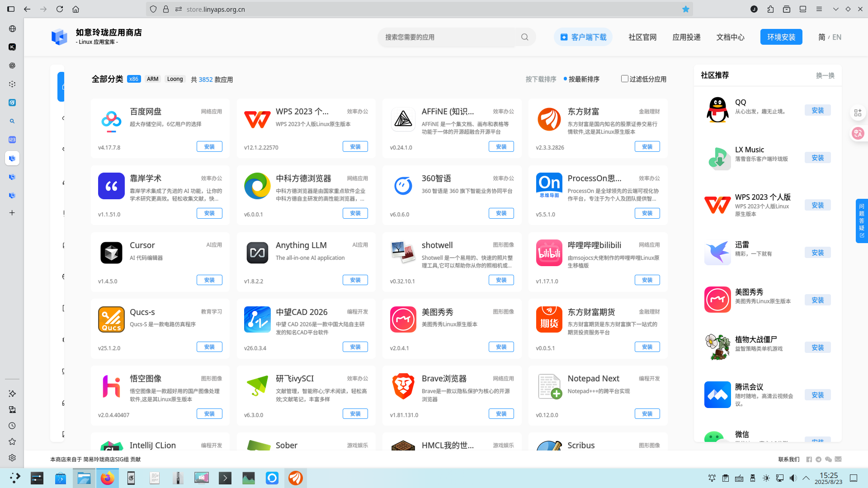Viewport: 868px width, 488px height.
Task: Open browser settings gear in left sidebar
Action: point(12,458)
